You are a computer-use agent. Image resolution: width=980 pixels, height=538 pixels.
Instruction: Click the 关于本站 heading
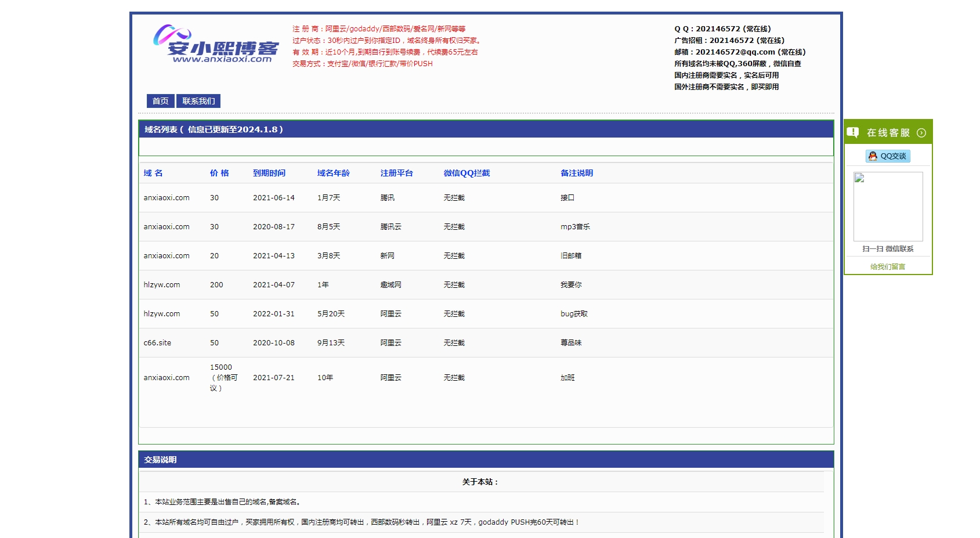coord(480,482)
